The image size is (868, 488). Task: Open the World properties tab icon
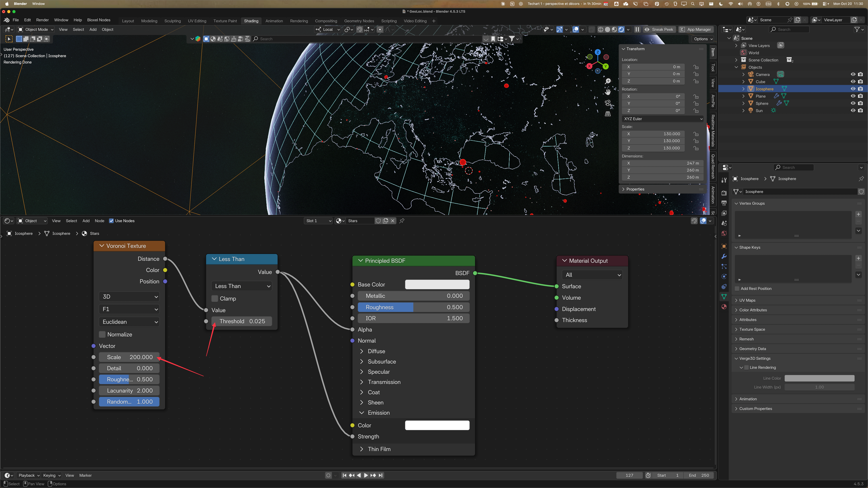coord(724,233)
